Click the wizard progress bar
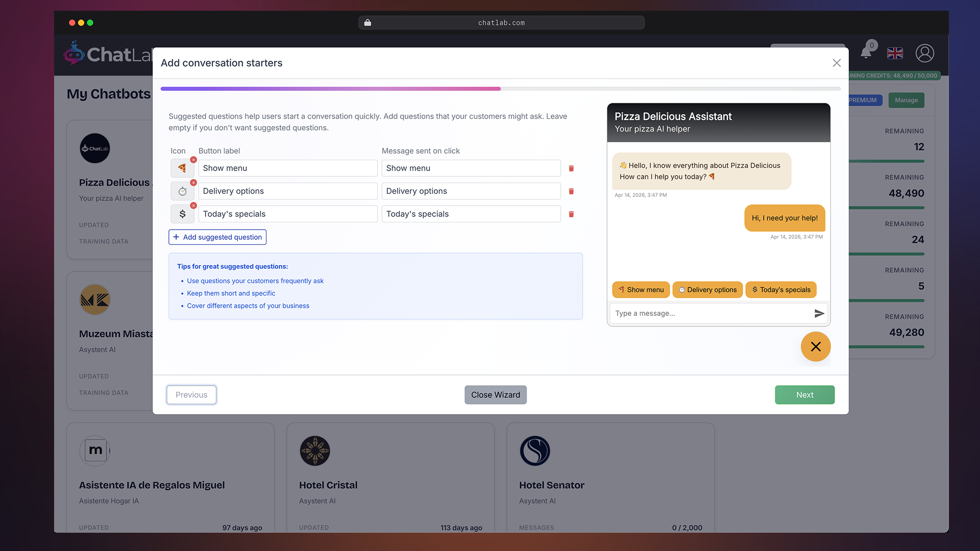 pyautogui.click(x=501, y=89)
